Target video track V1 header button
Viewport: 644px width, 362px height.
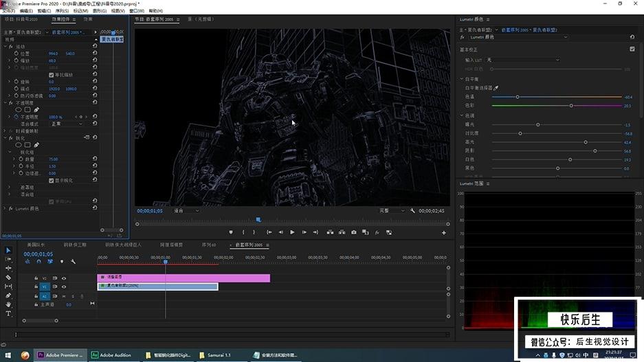click(45, 287)
